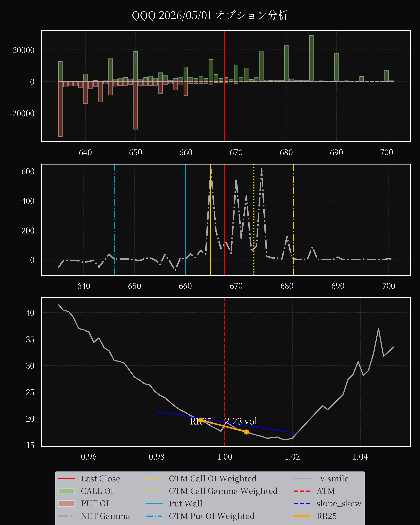Click the '35' y-axis label in IV chart
This screenshot has height=525, width=420.
30,339
